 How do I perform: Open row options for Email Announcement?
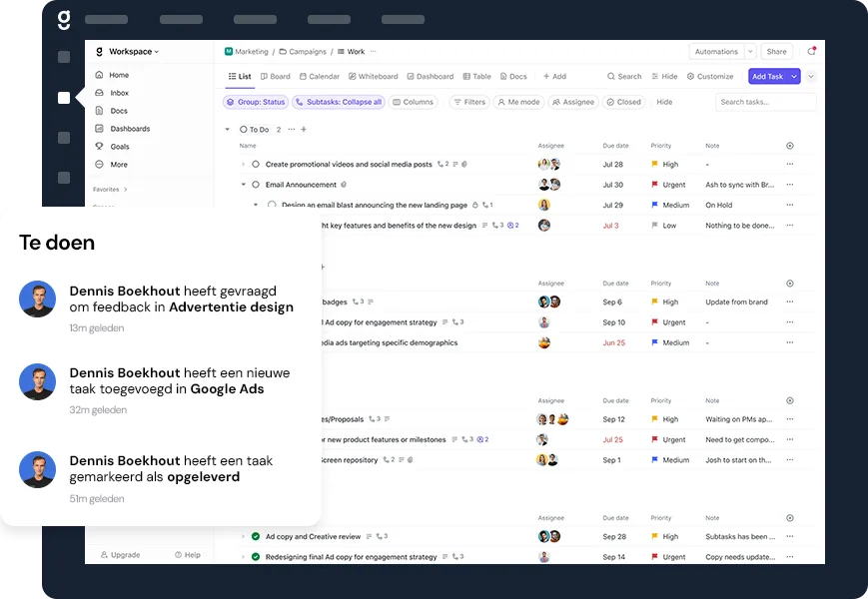pos(790,184)
